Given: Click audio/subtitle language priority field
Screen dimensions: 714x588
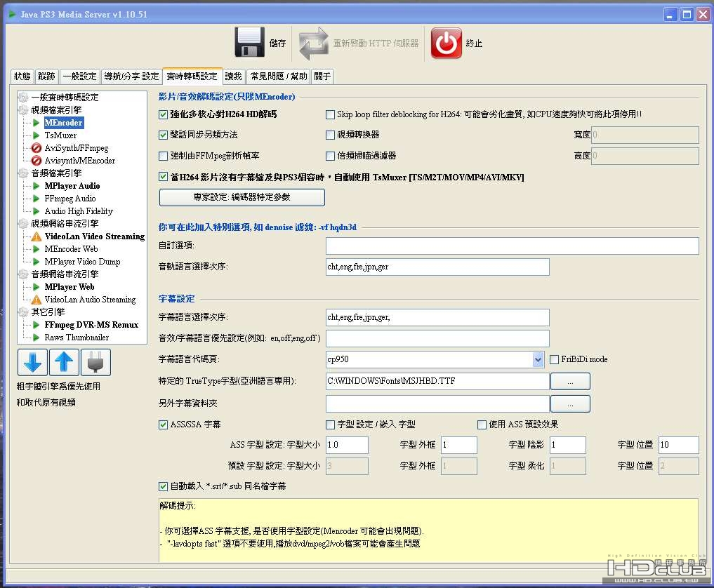Looking at the screenshot, I should 437,338.
